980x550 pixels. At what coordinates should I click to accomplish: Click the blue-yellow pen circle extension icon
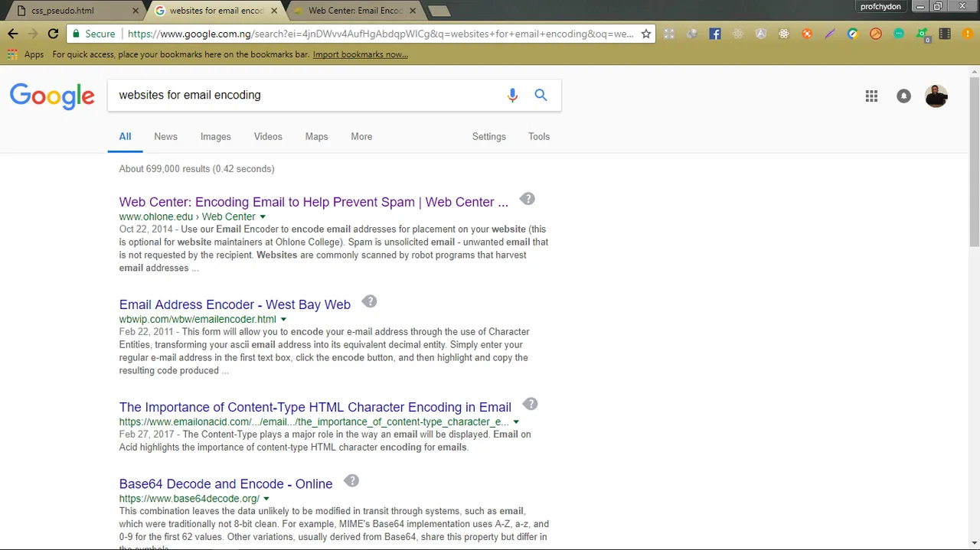tap(853, 34)
